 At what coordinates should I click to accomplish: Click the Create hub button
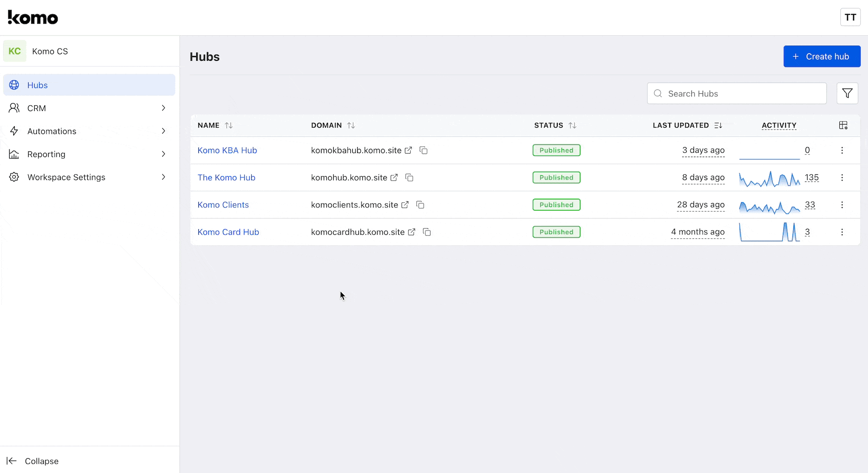point(822,56)
